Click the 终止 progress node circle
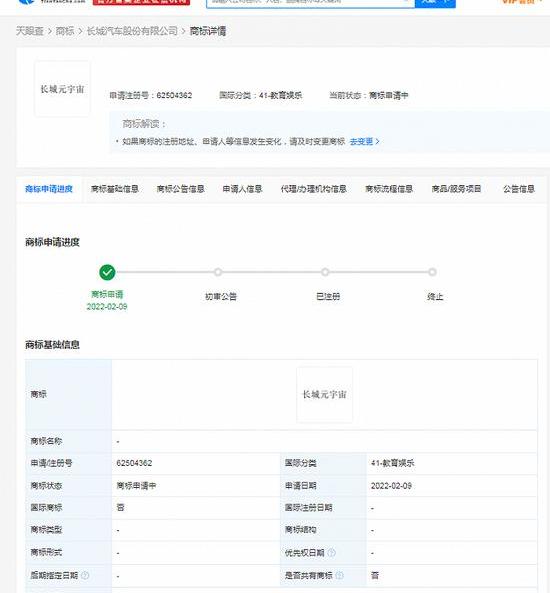 (x=432, y=272)
